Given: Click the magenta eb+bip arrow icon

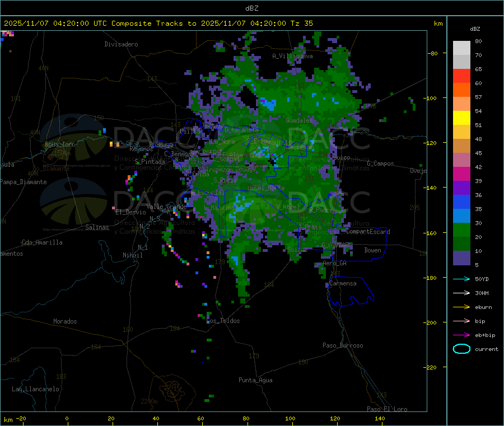Looking at the screenshot, I should tap(461, 335).
